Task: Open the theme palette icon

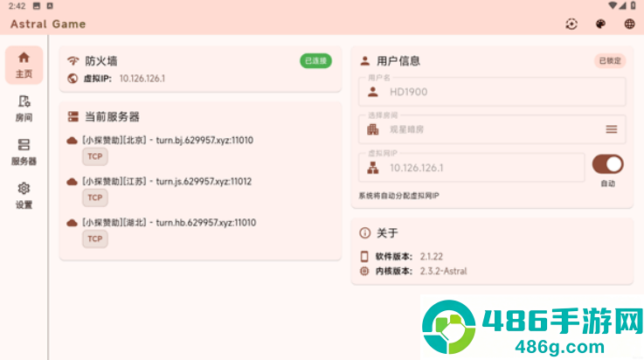Action: coord(600,24)
